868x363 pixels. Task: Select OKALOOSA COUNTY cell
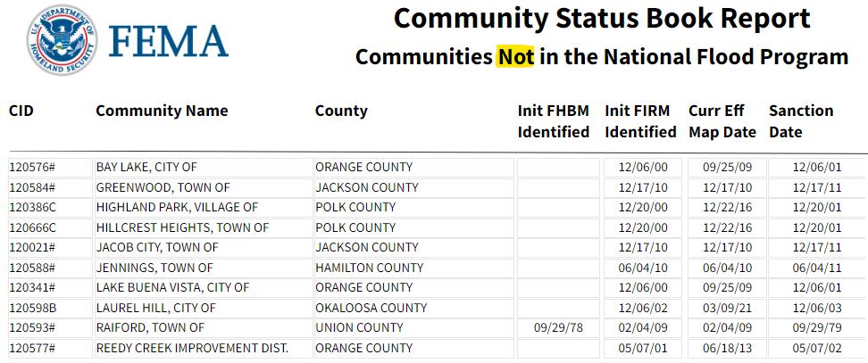371,308
